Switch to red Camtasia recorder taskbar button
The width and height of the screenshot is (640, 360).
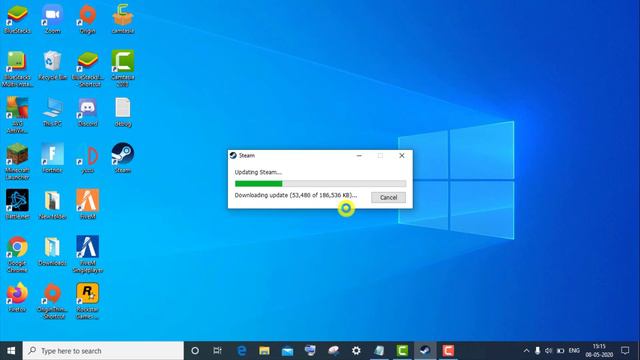pyautogui.click(x=448, y=351)
